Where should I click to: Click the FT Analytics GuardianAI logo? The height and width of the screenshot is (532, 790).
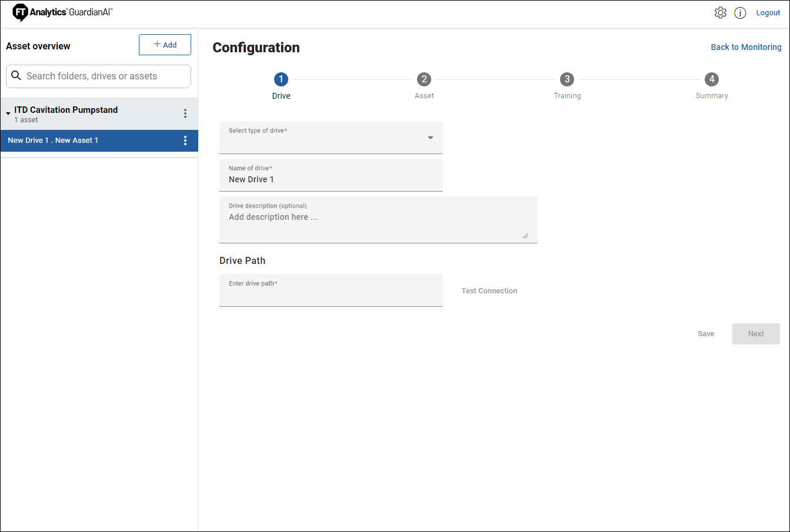tap(62, 12)
